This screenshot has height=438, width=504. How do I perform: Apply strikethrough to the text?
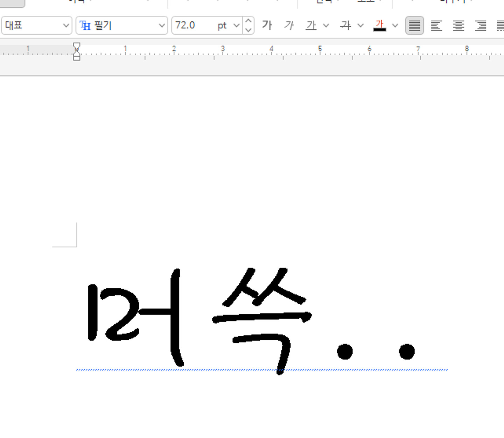point(345,25)
